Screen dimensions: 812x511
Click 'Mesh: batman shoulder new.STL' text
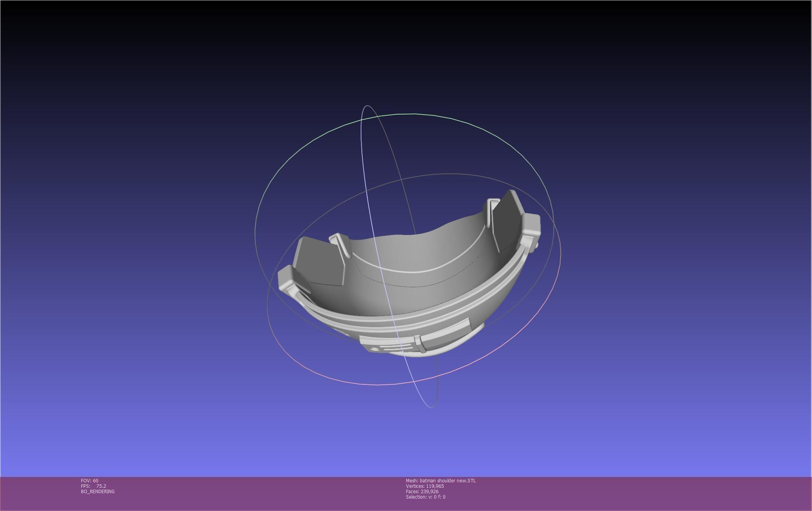(x=441, y=481)
